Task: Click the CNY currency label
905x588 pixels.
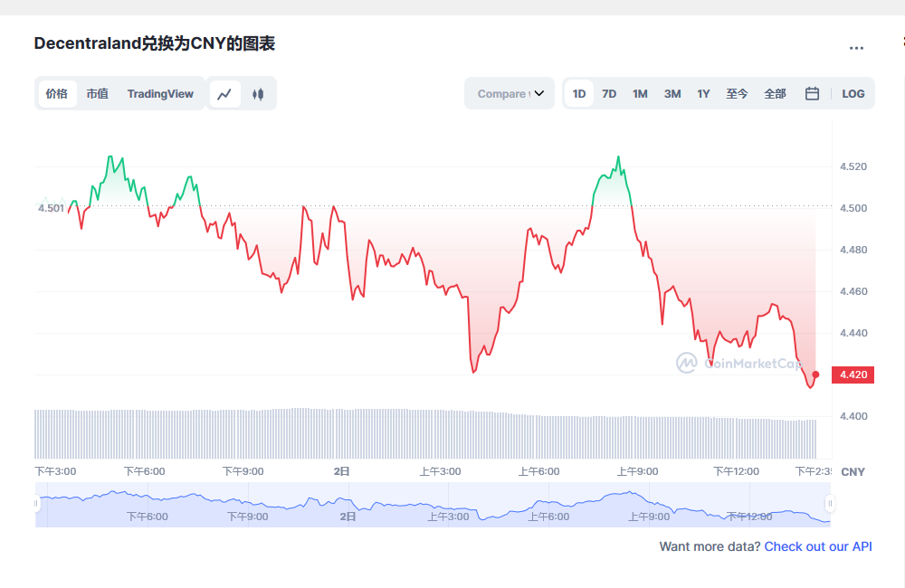Action: (853, 472)
